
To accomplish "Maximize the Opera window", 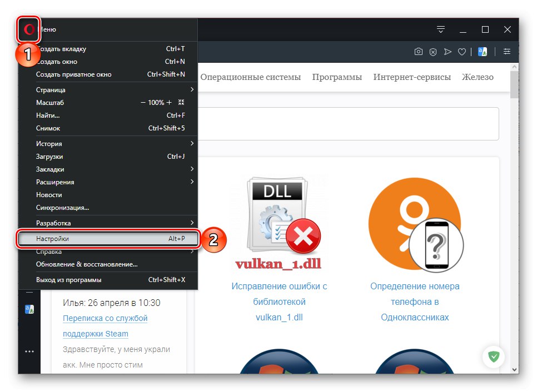I will (x=485, y=30).
